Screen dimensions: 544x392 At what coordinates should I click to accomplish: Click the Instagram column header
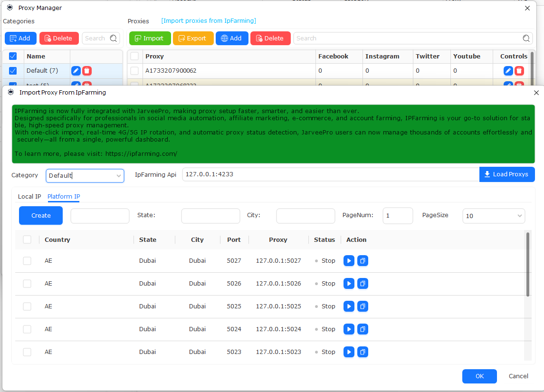[x=382, y=56]
